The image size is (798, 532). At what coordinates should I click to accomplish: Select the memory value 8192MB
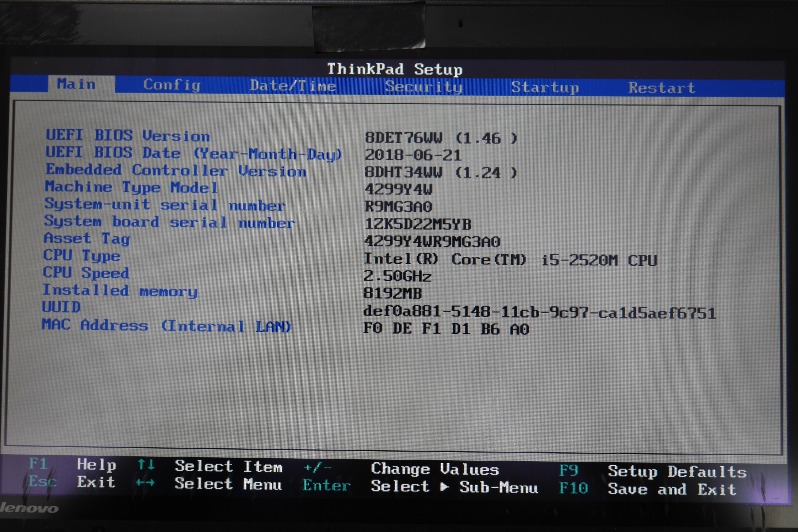pos(393,293)
